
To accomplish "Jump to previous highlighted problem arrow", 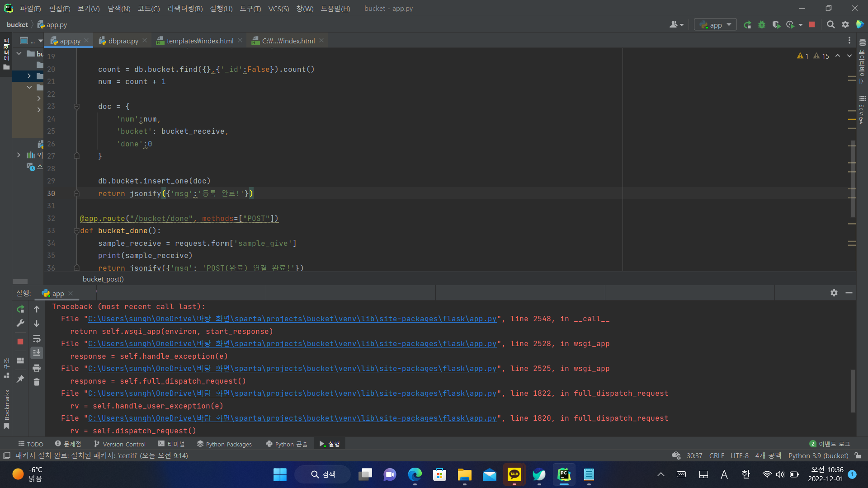I will [x=838, y=56].
